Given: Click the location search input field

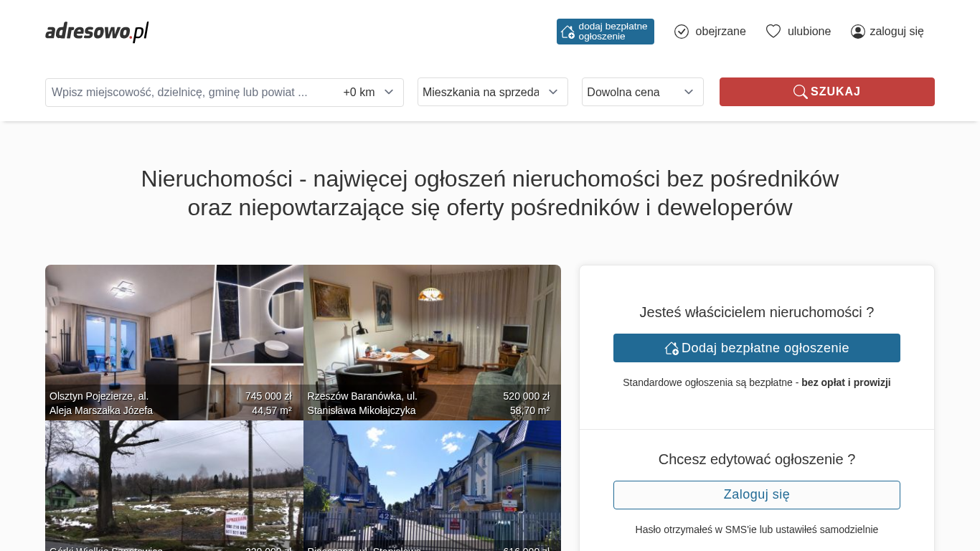Looking at the screenshot, I should click(190, 93).
